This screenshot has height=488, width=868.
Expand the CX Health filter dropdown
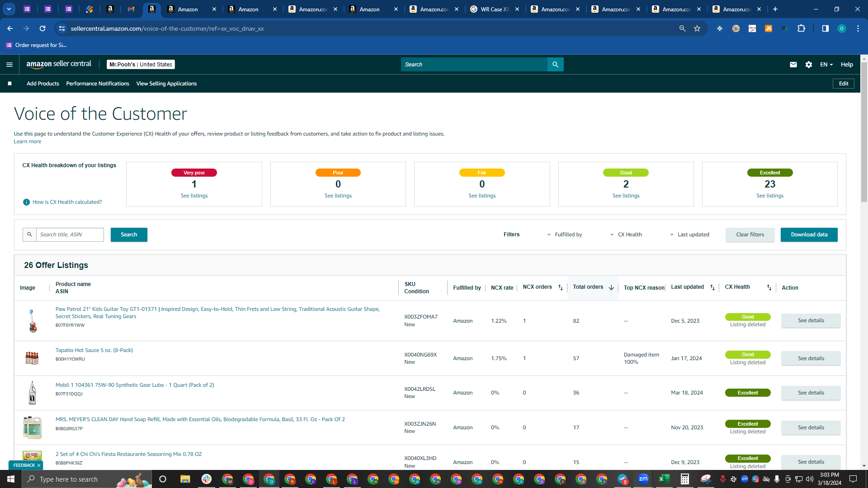click(x=626, y=235)
